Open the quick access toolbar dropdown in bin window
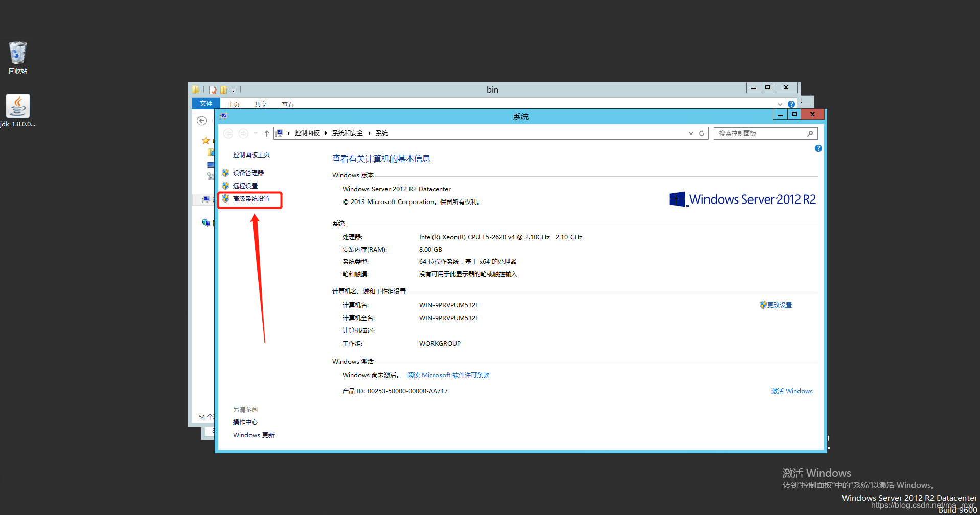The width and height of the screenshot is (980, 515). [233, 90]
